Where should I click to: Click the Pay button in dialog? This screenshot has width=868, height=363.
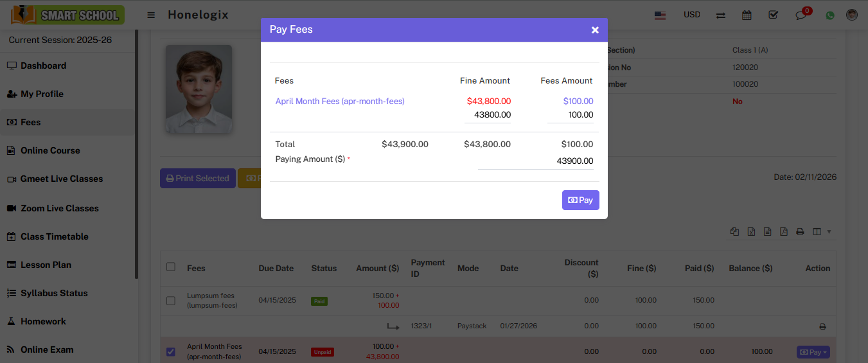(x=581, y=200)
